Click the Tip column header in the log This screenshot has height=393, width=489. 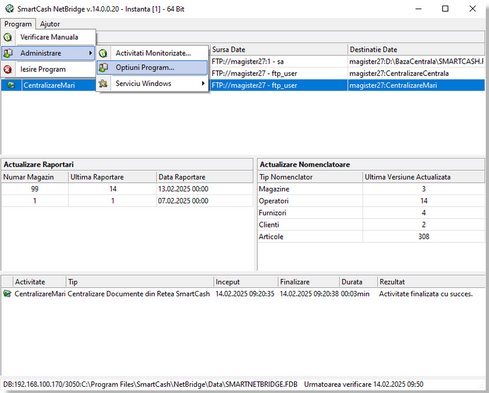point(140,282)
